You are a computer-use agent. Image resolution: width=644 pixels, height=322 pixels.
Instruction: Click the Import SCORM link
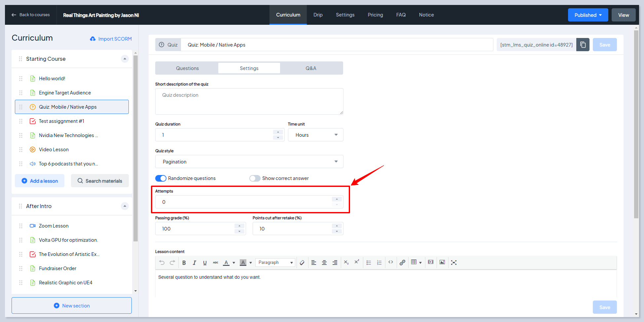pyautogui.click(x=111, y=39)
